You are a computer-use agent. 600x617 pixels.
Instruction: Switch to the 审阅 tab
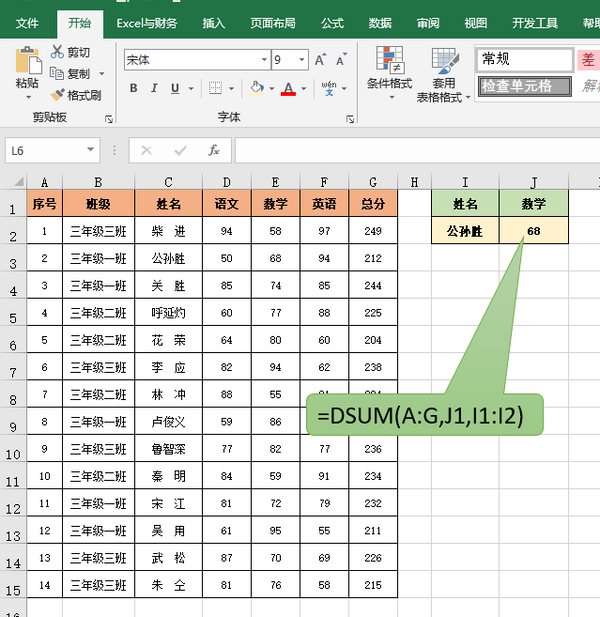point(428,24)
